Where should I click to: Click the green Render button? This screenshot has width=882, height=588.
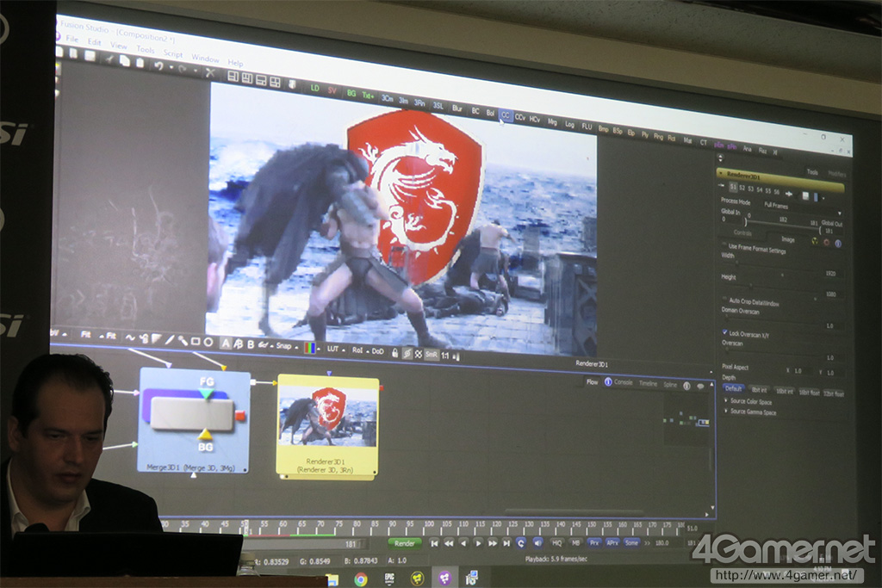(x=405, y=543)
